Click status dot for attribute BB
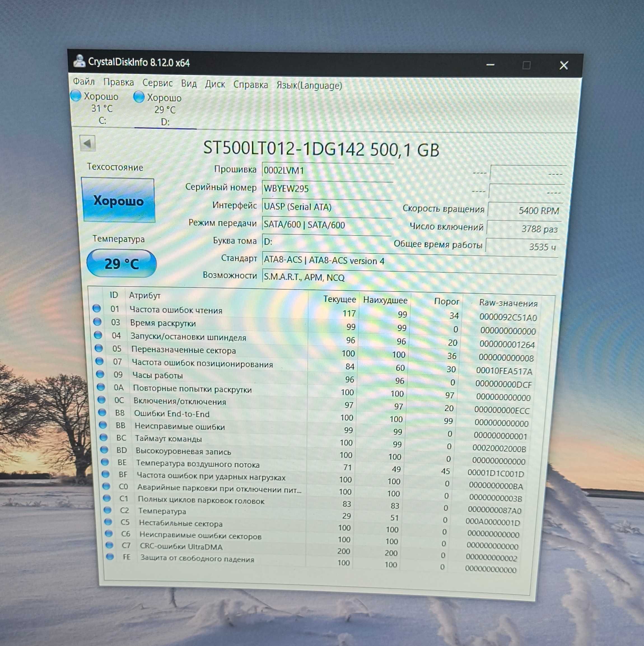 click(x=103, y=425)
